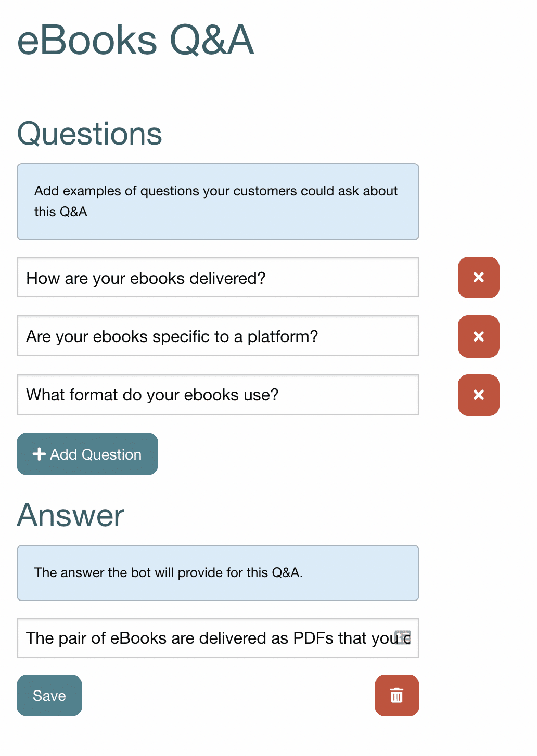Viewport: 537px width, 756px height.
Task: Click the 'The answer the bot will provide' hint
Action: point(168,572)
